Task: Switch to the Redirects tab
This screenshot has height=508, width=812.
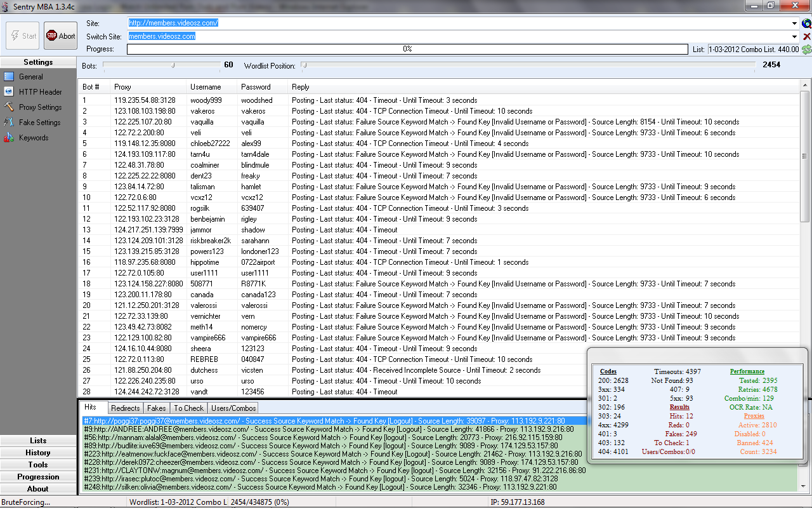Action: [125, 408]
